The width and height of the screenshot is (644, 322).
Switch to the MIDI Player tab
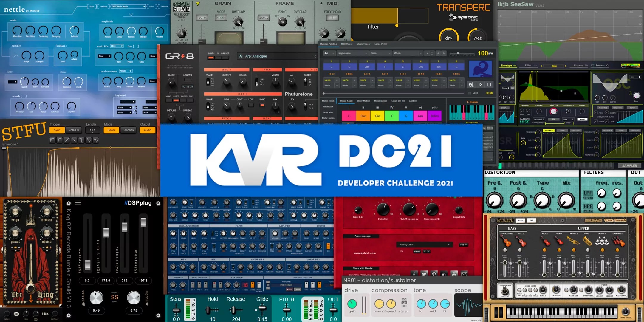[x=347, y=44]
